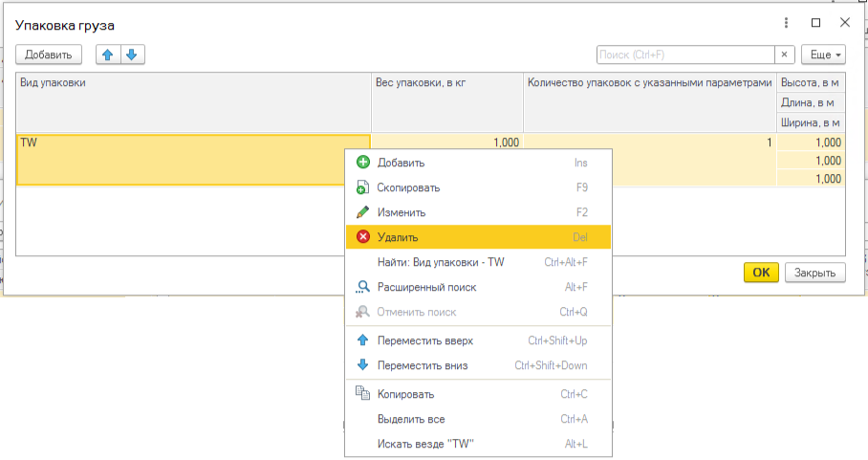Select the weight cell showing 1,000
The image size is (868, 460).
click(447, 142)
